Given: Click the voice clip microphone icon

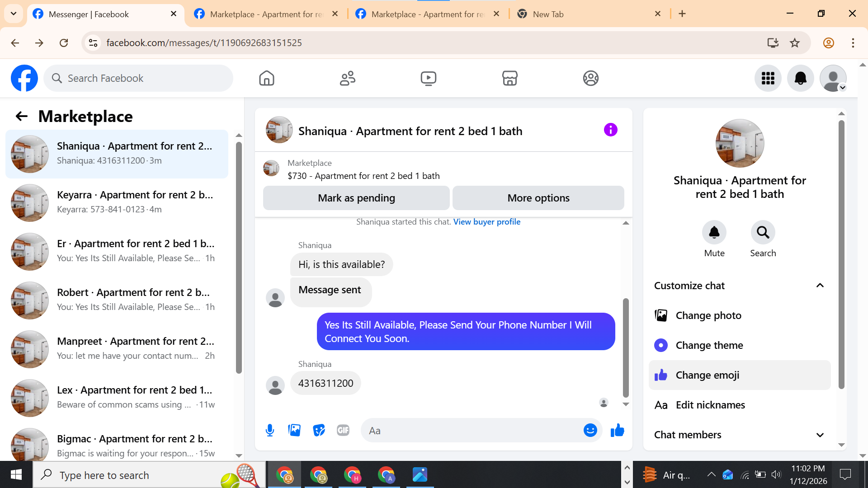Looking at the screenshot, I should (270, 430).
